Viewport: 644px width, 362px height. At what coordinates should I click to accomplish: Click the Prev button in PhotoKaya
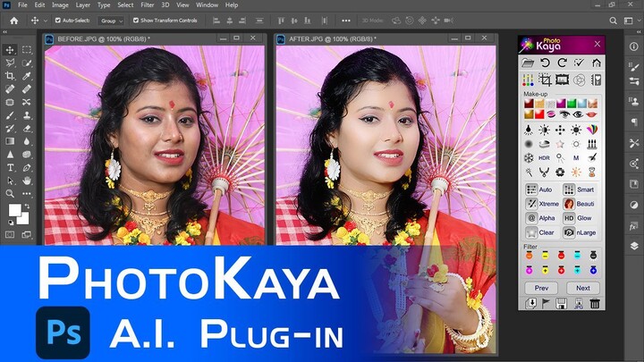541,288
